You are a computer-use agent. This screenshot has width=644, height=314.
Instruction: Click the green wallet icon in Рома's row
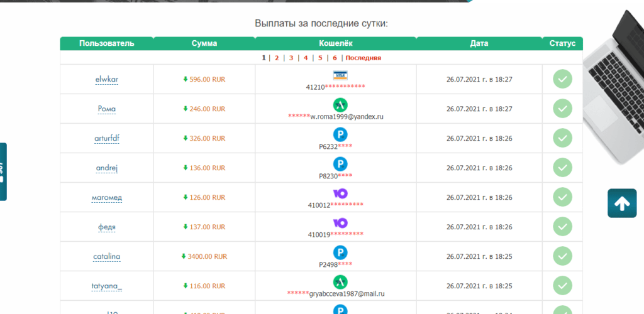pos(340,105)
